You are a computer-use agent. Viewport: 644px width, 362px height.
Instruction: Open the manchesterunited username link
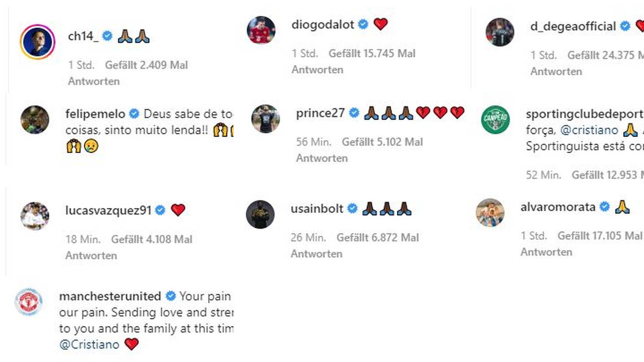110,296
